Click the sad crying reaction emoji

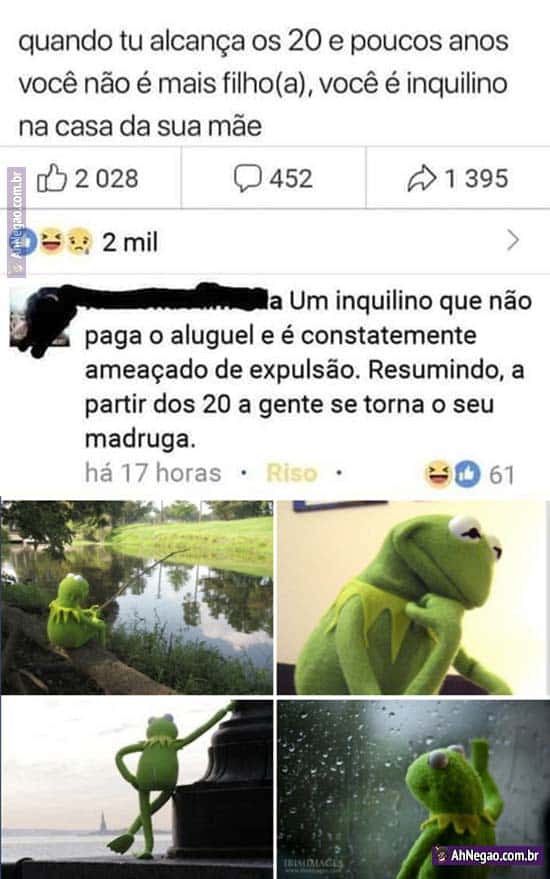(x=79, y=242)
